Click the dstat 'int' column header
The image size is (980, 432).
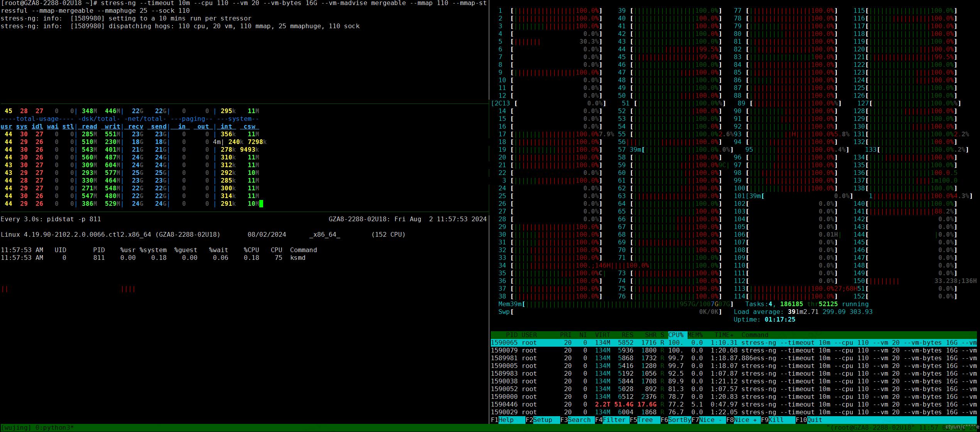click(226, 126)
